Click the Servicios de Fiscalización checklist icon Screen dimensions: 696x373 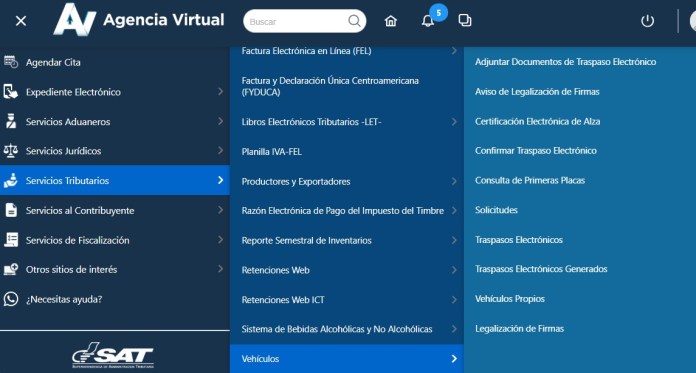click(11, 240)
